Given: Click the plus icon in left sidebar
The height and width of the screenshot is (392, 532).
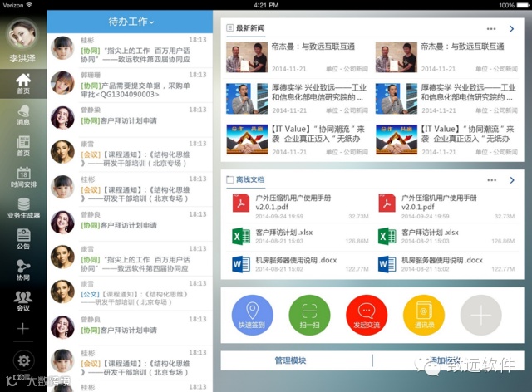Looking at the screenshot, I should pyautogui.click(x=23, y=328).
